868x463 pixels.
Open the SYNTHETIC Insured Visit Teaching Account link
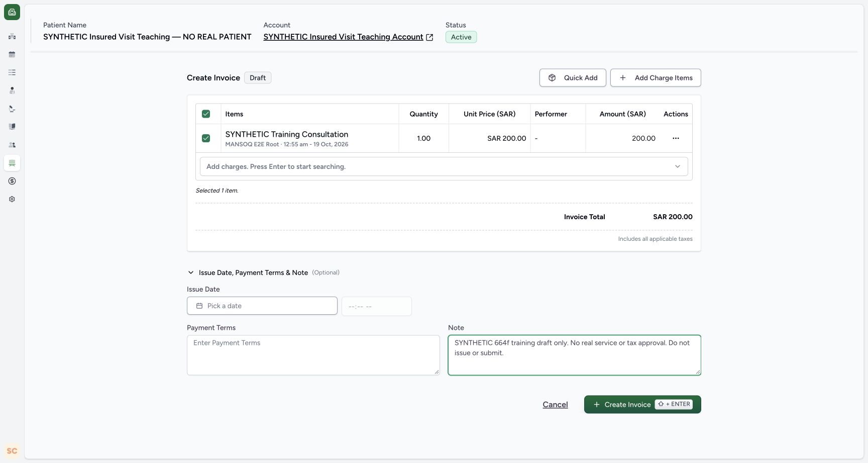pyautogui.click(x=343, y=37)
